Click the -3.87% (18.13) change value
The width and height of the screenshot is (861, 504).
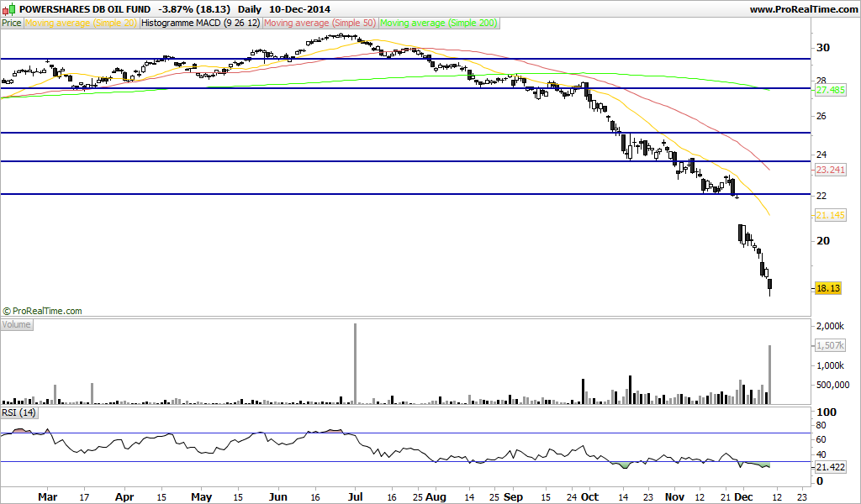(x=194, y=9)
